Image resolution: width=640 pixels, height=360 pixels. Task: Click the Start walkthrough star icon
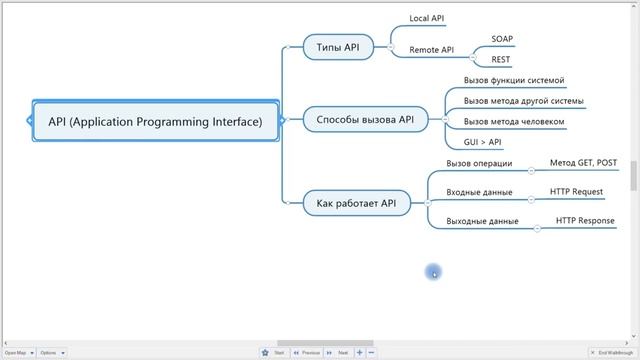[x=265, y=353]
